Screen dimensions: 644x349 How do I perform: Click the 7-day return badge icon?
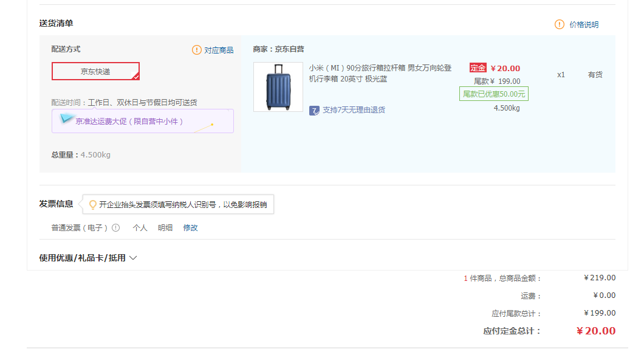314,110
